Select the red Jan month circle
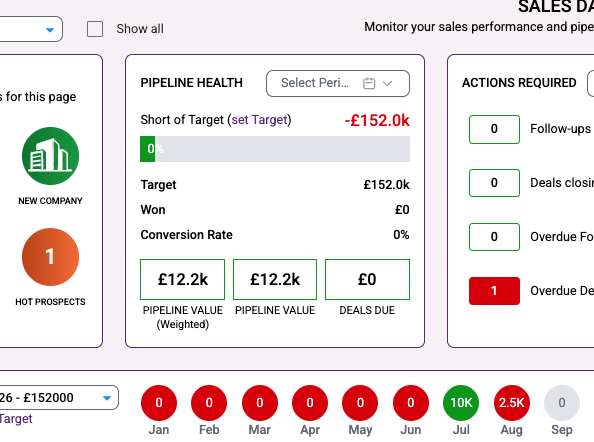This screenshot has width=594, height=442. 159,403
